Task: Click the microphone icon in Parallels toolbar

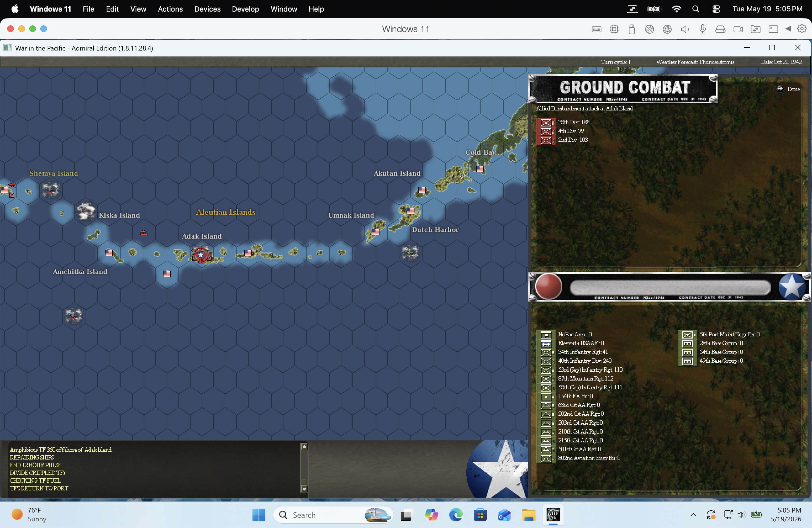Action: click(x=702, y=29)
